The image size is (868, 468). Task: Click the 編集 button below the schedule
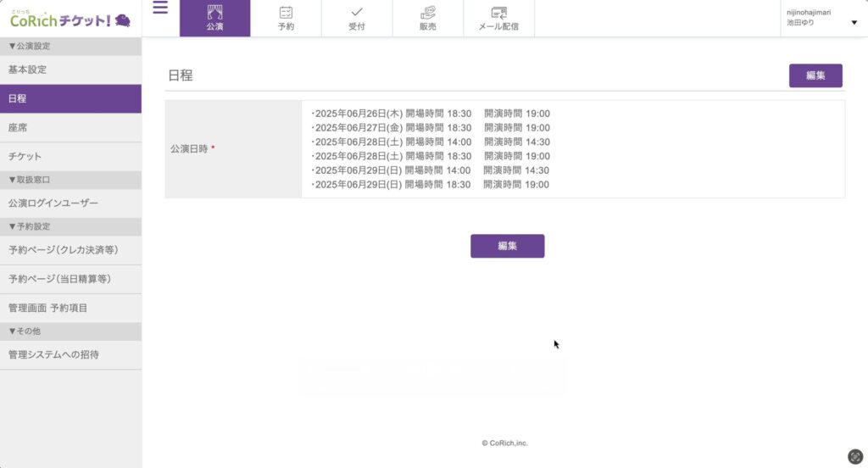pyautogui.click(x=507, y=246)
